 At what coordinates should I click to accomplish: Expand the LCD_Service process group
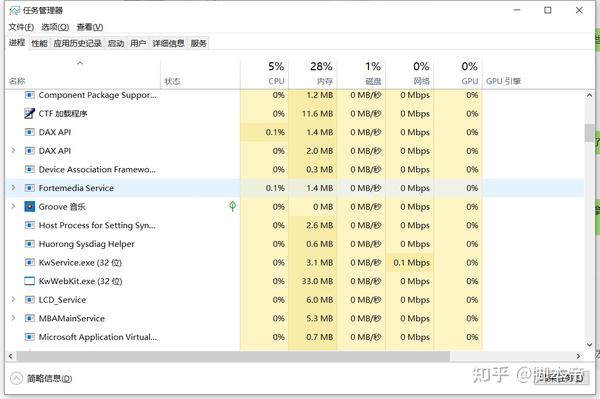point(13,299)
